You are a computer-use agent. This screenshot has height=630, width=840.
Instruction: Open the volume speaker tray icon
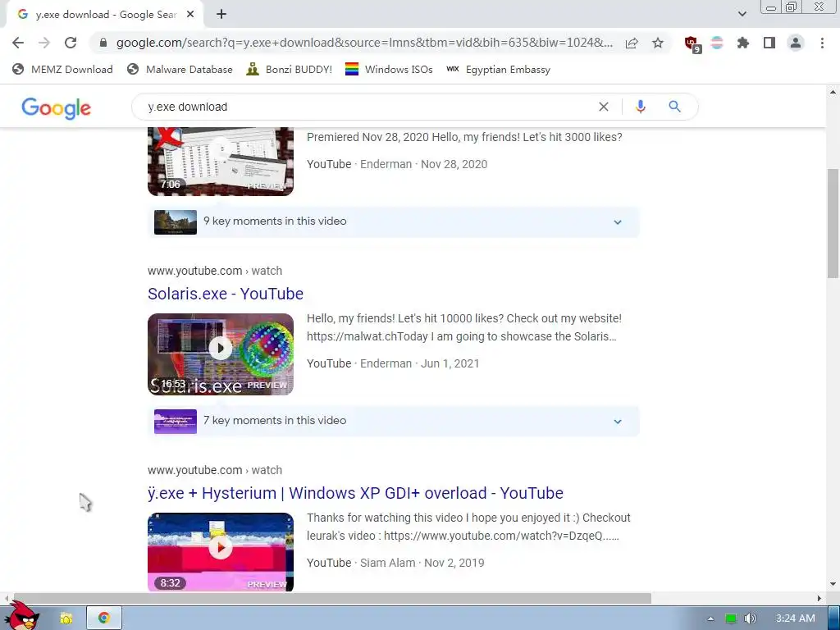click(750, 619)
